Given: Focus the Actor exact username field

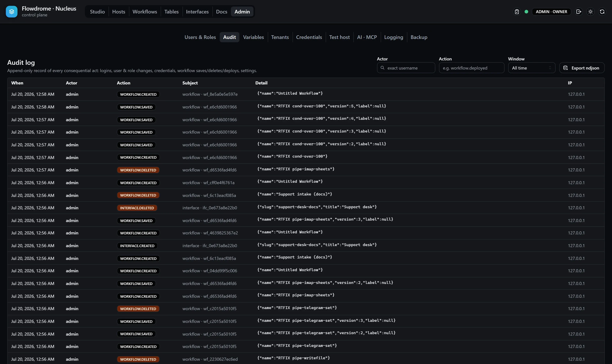Looking at the screenshot, I should (406, 68).
